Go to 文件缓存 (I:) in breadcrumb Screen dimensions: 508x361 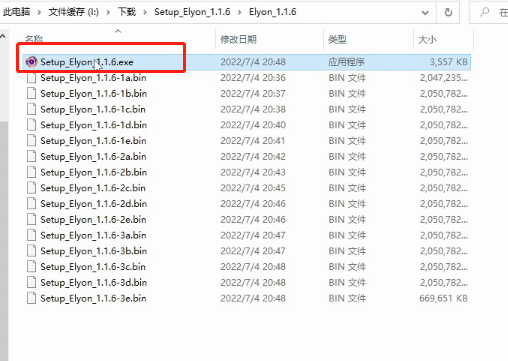(74, 12)
